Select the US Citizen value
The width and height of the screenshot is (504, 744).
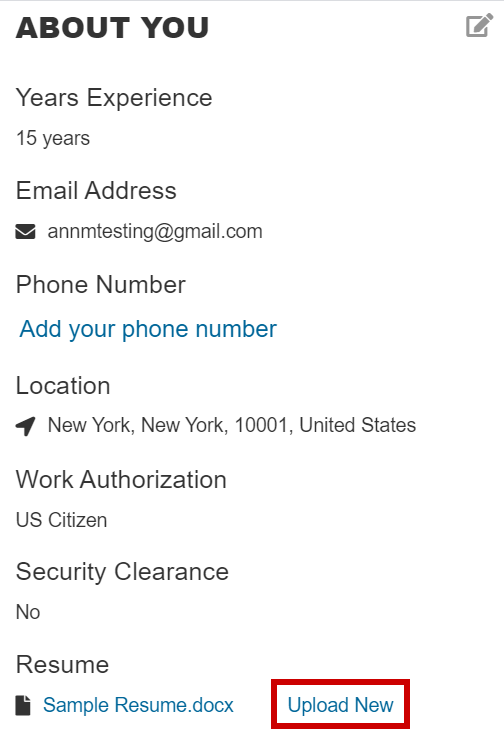[61, 520]
